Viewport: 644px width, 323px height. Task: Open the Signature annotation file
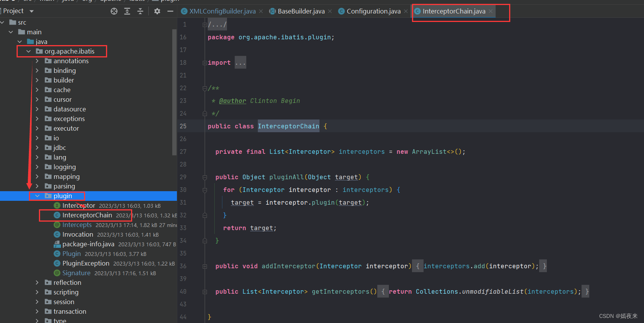click(76, 273)
